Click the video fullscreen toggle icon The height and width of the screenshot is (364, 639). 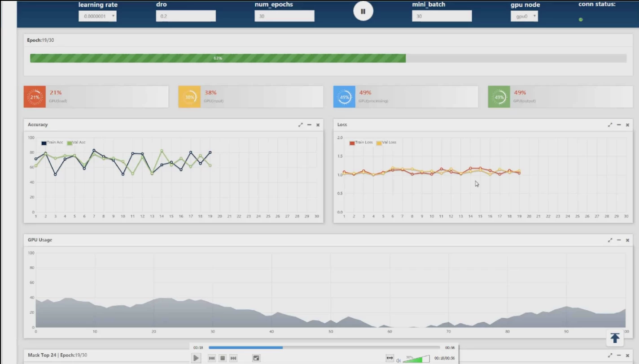click(x=256, y=358)
